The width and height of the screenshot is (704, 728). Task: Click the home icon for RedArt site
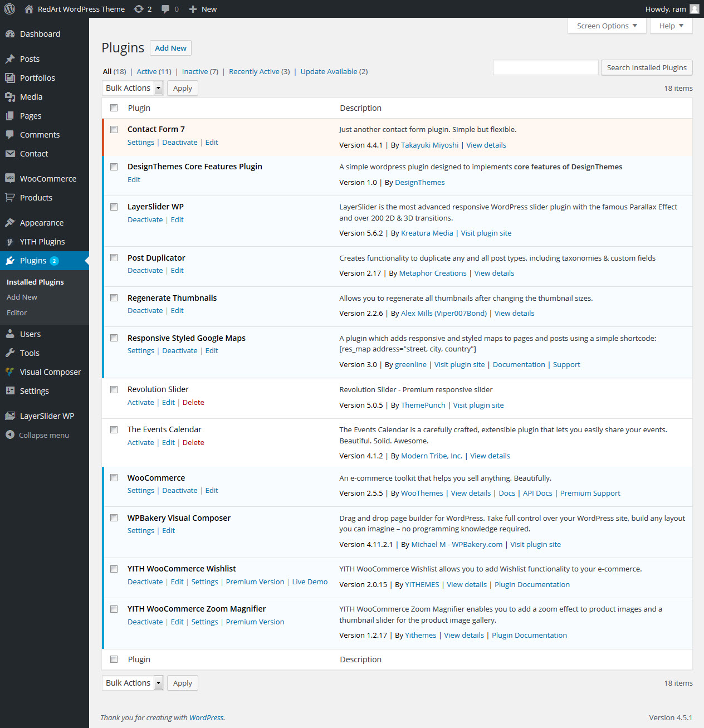pyautogui.click(x=29, y=9)
